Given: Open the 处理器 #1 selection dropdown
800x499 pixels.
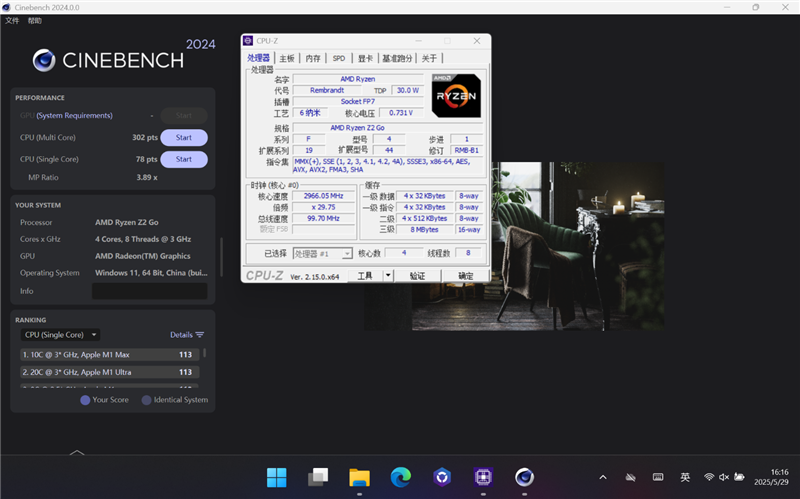Looking at the screenshot, I should 322,254.
